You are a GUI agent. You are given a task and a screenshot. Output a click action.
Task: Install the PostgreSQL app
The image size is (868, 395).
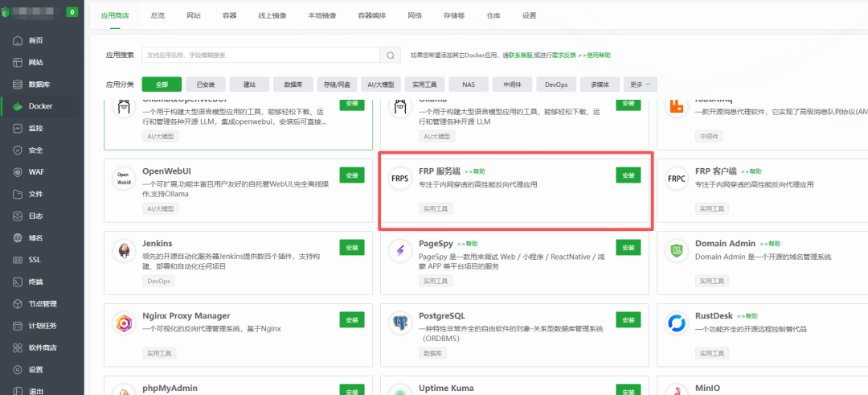click(x=628, y=319)
